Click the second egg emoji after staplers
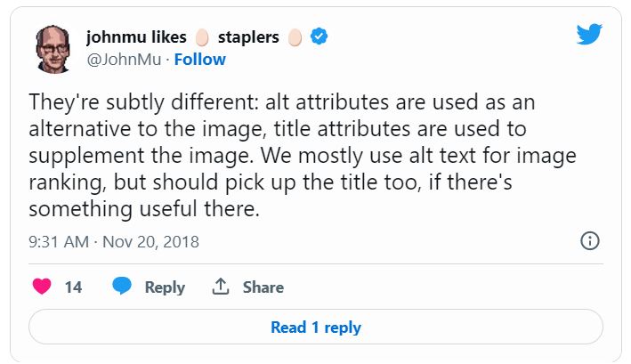Screen dimensions: 631x364 [295, 37]
